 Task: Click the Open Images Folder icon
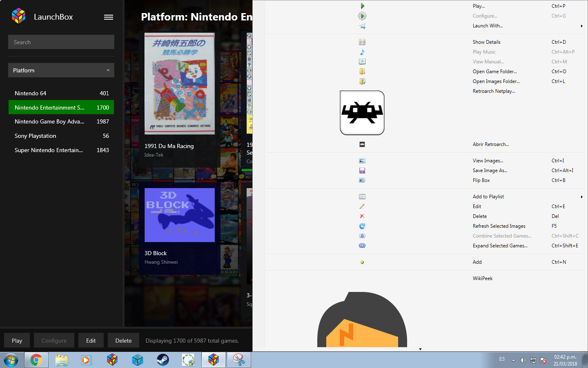[x=362, y=81]
